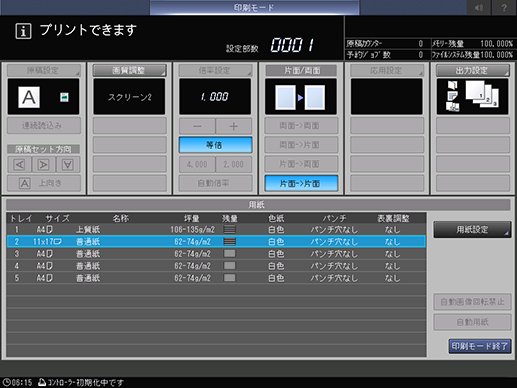Click the 坪量 column header

click(x=192, y=218)
